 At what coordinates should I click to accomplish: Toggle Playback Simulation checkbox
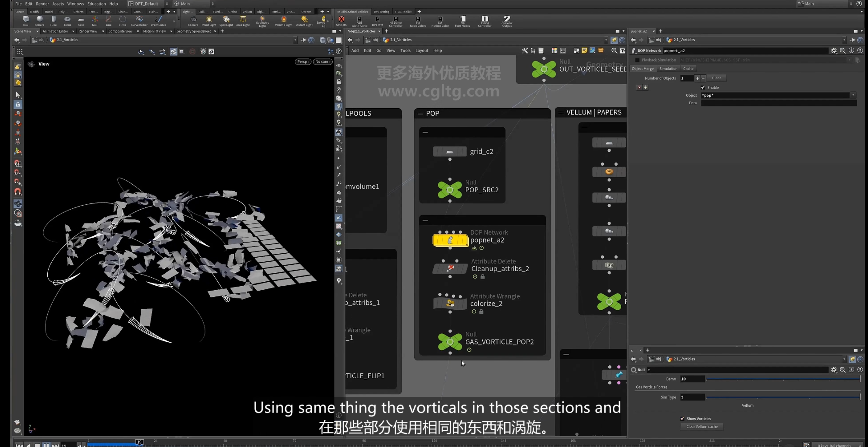[x=637, y=60]
